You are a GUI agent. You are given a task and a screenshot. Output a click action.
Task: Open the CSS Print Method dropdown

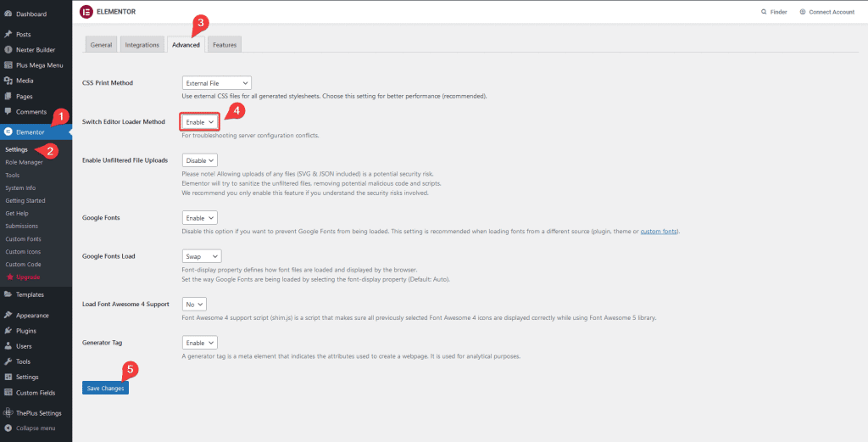click(x=217, y=83)
